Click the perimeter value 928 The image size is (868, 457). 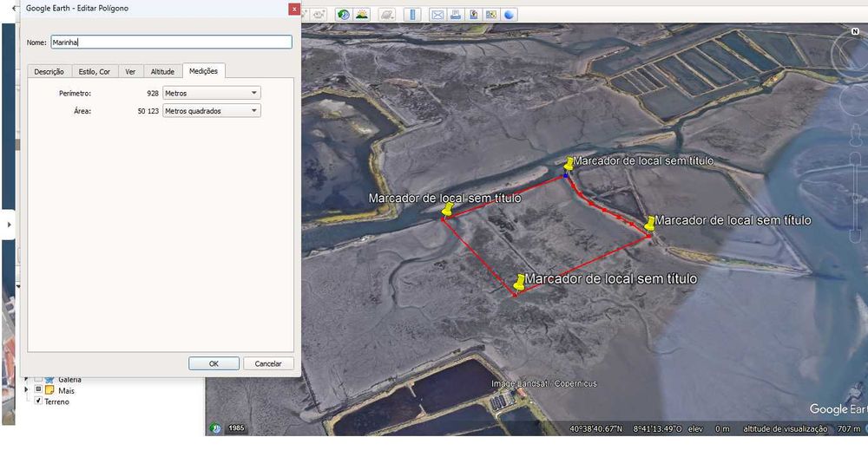point(153,94)
